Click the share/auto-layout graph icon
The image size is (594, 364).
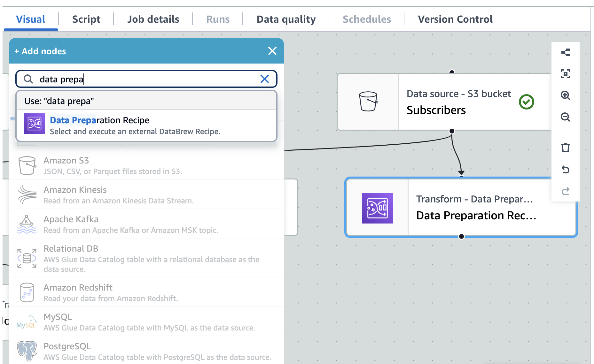click(565, 52)
